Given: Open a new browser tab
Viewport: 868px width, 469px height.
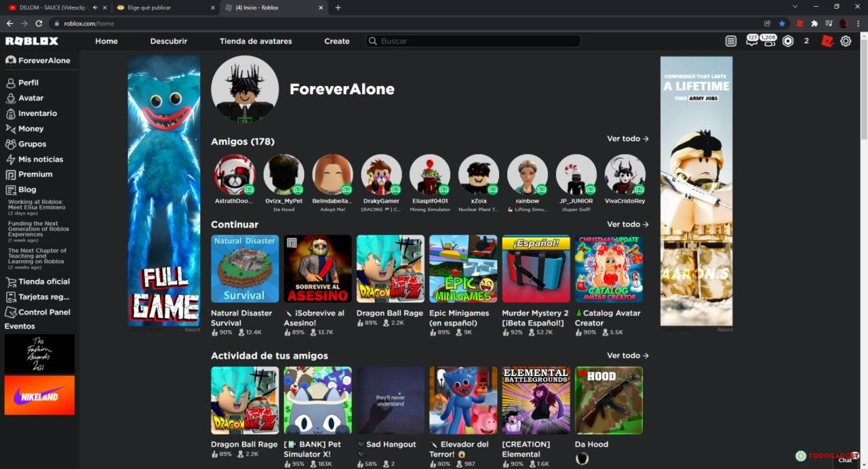Looking at the screenshot, I should coord(338,7).
